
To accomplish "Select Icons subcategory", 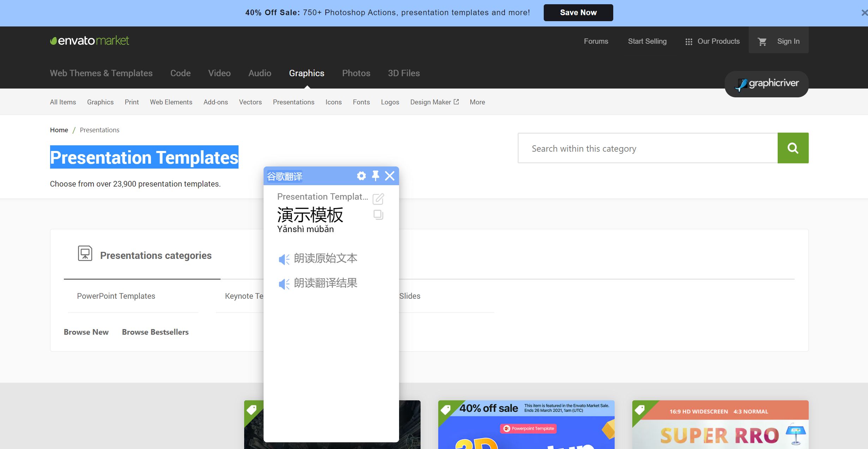I will [x=333, y=102].
